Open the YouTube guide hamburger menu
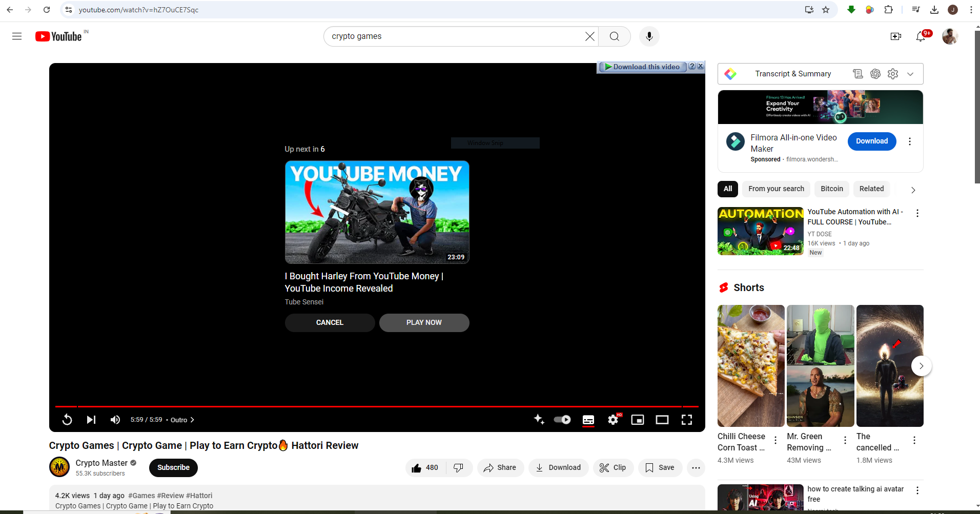 click(17, 36)
